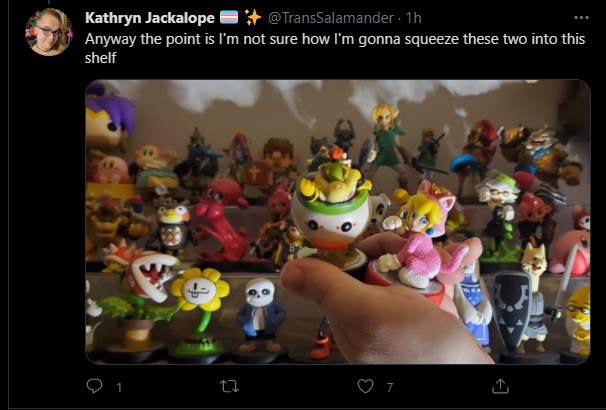Click the like count number 7

(390, 387)
